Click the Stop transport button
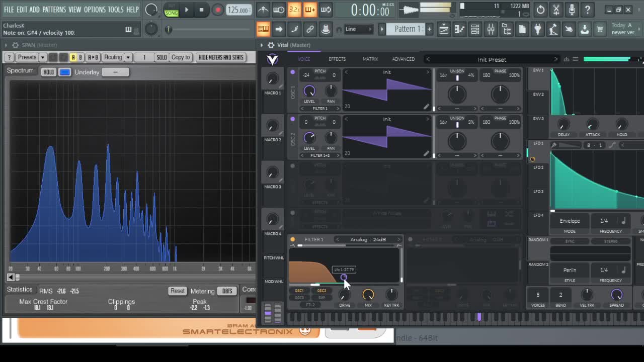The image size is (644, 362). (x=201, y=10)
